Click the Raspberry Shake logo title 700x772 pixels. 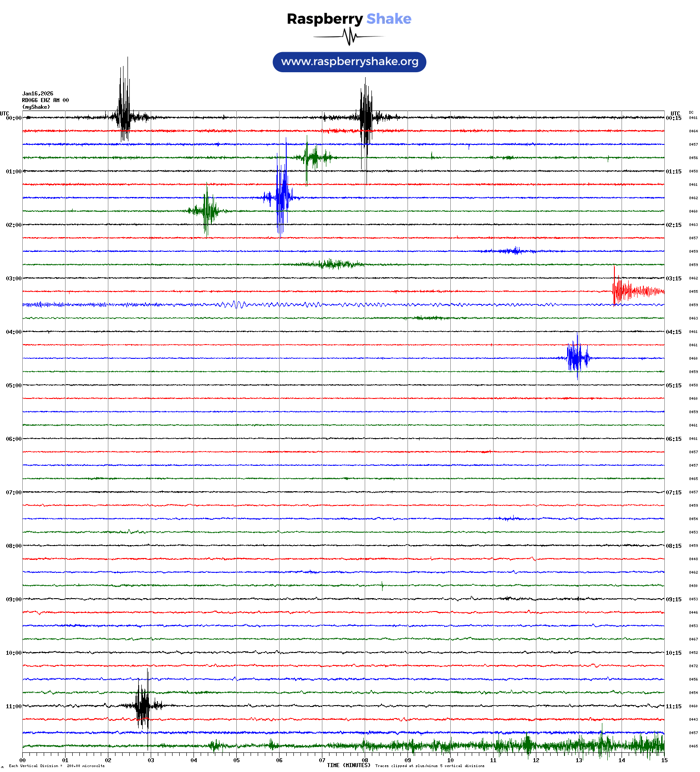pos(349,19)
